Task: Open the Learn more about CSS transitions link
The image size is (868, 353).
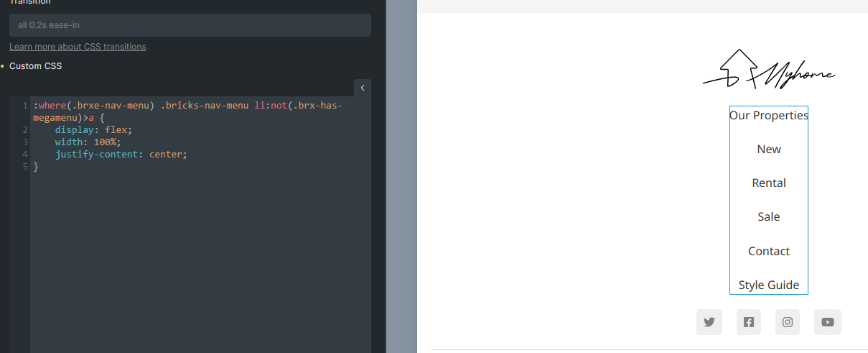Action: 78,47
